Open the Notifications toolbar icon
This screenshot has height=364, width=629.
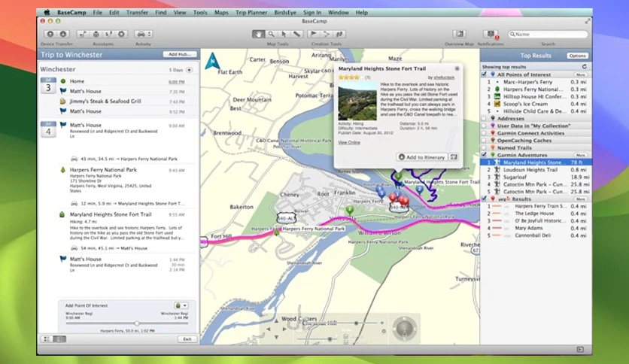click(491, 34)
